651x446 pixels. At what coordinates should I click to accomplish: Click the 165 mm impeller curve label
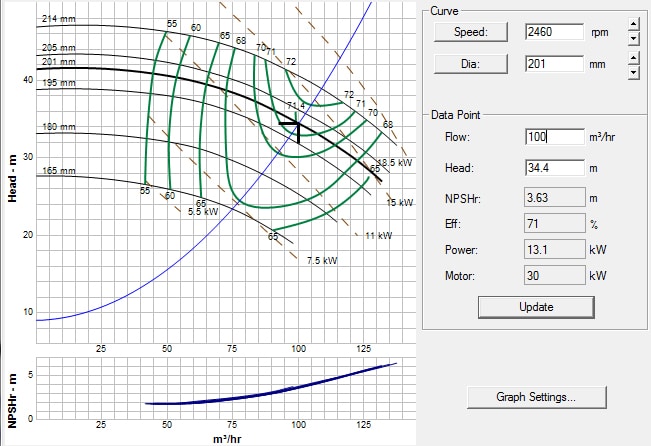[x=59, y=171]
